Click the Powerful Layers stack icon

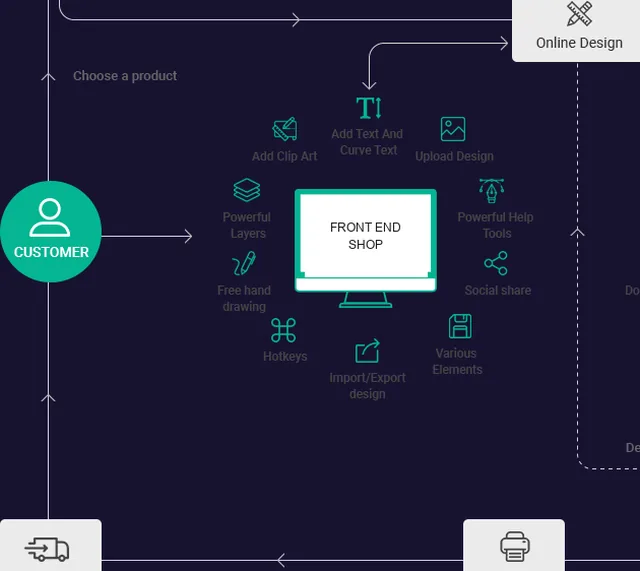coord(247,190)
